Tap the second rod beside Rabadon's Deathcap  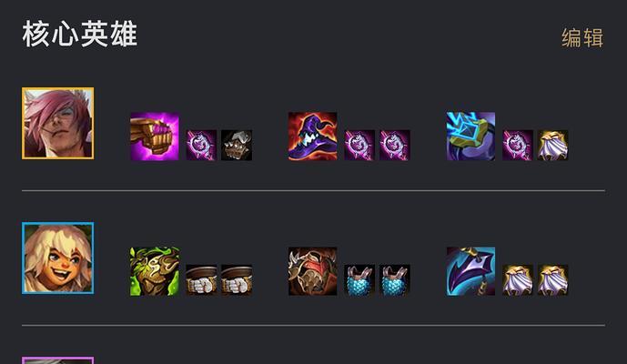394,145
